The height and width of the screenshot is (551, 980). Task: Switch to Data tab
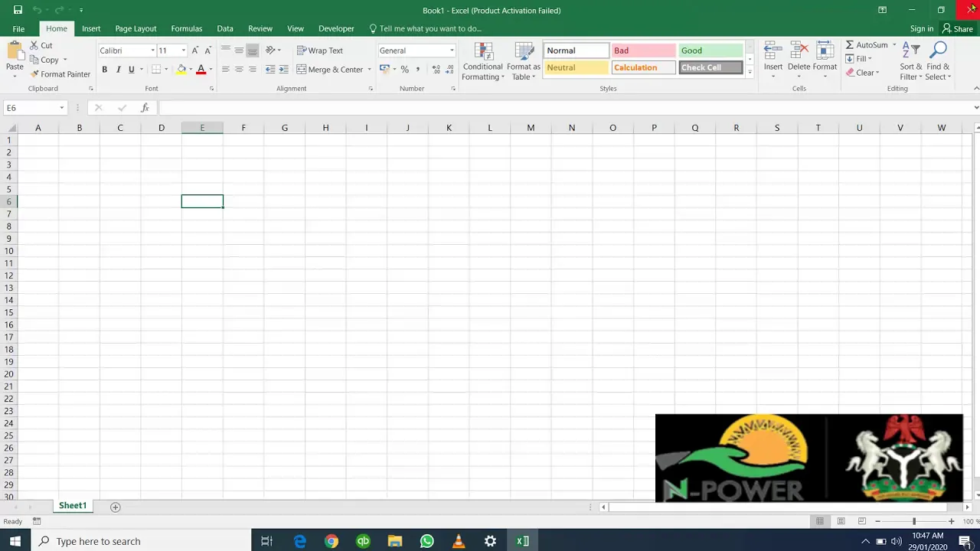click(x=225, y=29)
